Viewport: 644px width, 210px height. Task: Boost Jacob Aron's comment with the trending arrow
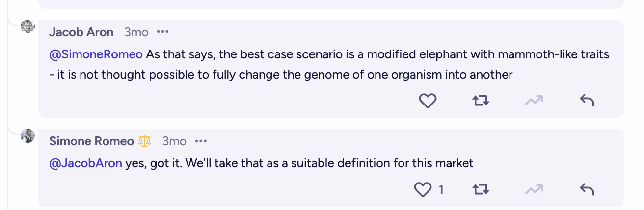tap(534, 101)
